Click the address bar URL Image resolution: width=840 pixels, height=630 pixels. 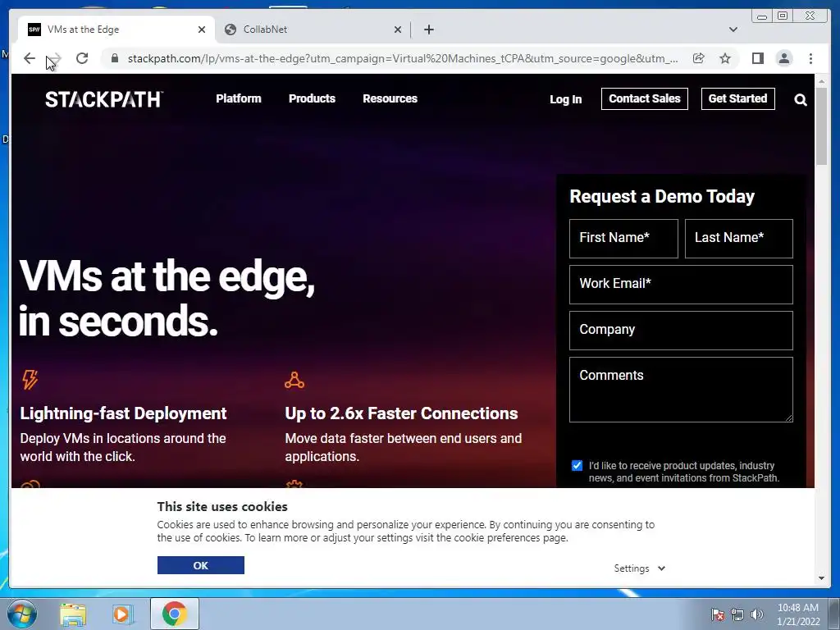[x=403, y=58]
